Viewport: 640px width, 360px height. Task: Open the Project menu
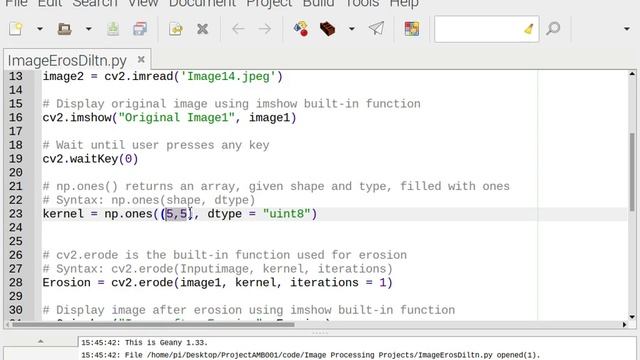click(x=269, y=3)
